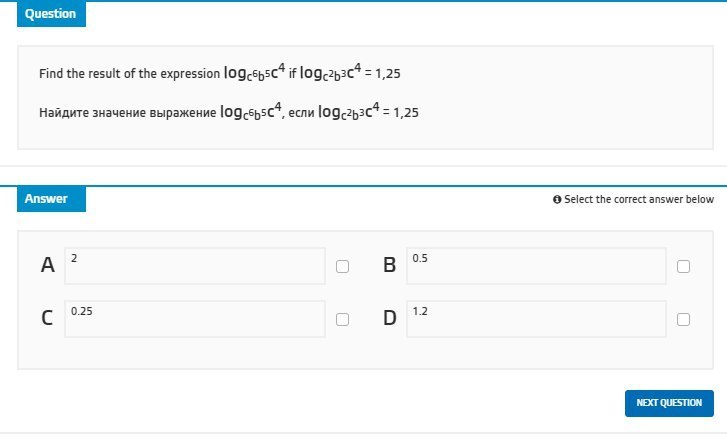
Task: Check the box for answer B
Action: [684, 267]
